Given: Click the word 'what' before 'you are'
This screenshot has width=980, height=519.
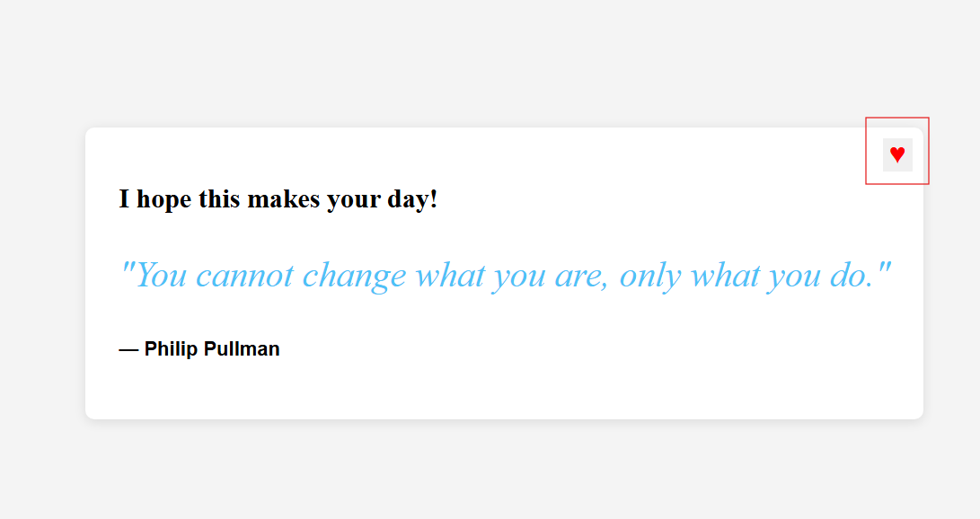Looking at the screenshot, I should click(450, 276).
